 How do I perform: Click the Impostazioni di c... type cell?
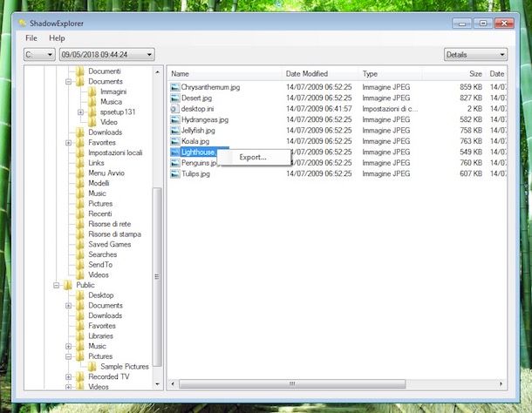tap(390, 109)
